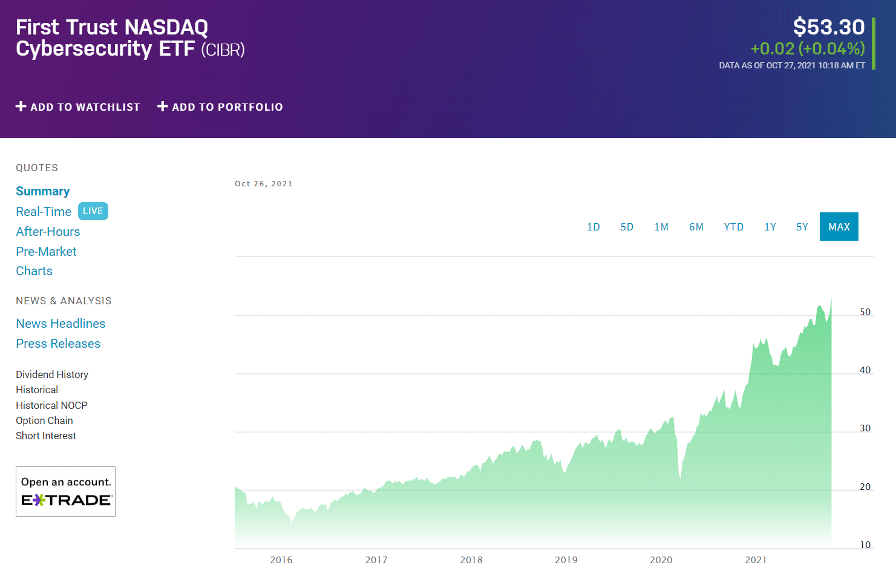
Task: Open Real-Time quotes link
Action: pyautogui.click(x=44, y=212)
